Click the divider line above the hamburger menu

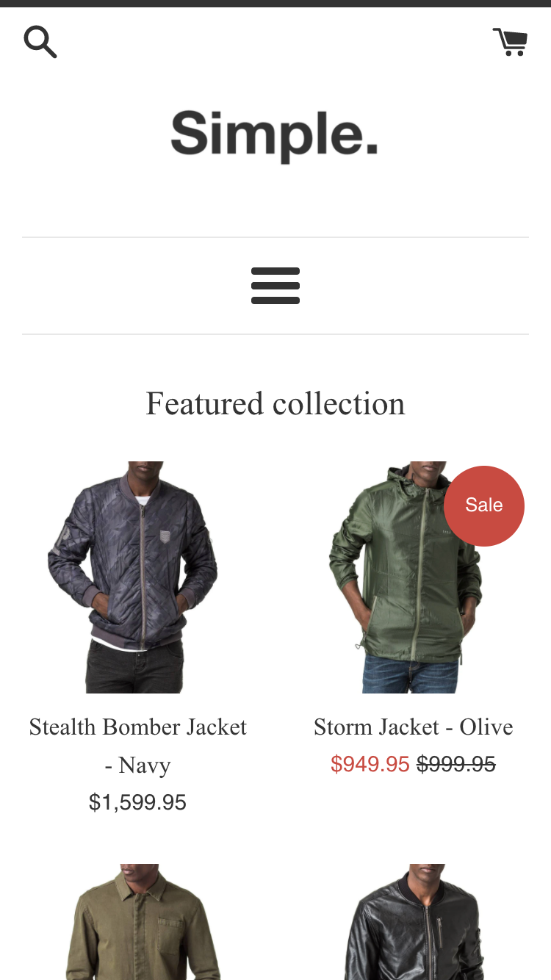pos(275,237)
